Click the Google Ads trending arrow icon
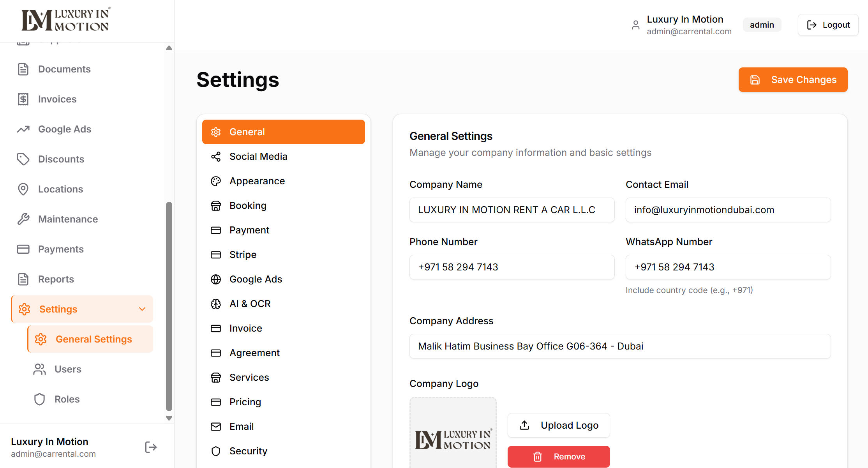 23,129
